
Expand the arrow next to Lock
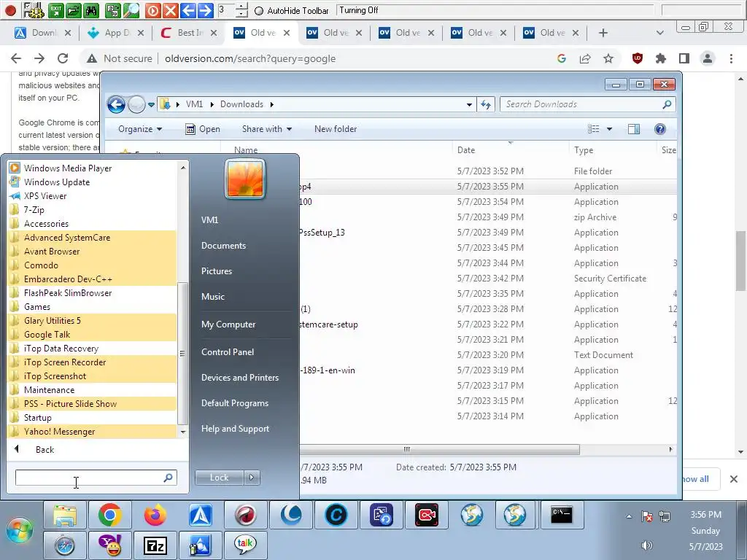pyautogui.click(x=252, y=478)
